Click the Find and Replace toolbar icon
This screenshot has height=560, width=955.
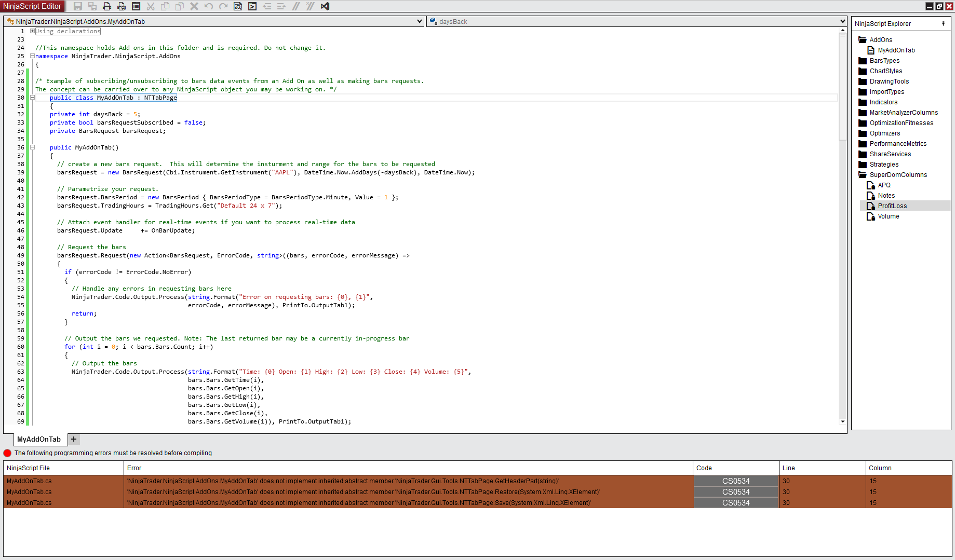238,6
